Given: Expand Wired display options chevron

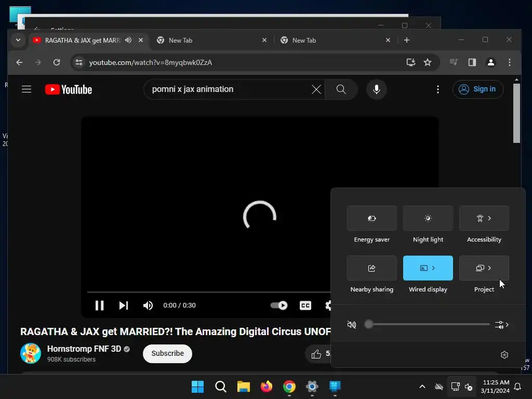Looking at the screenshot, I should pyautogui.click(x=433, y=268).
